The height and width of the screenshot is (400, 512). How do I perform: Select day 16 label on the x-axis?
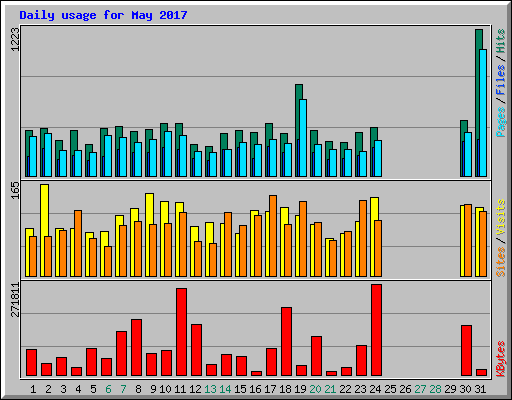pos(255,389)
